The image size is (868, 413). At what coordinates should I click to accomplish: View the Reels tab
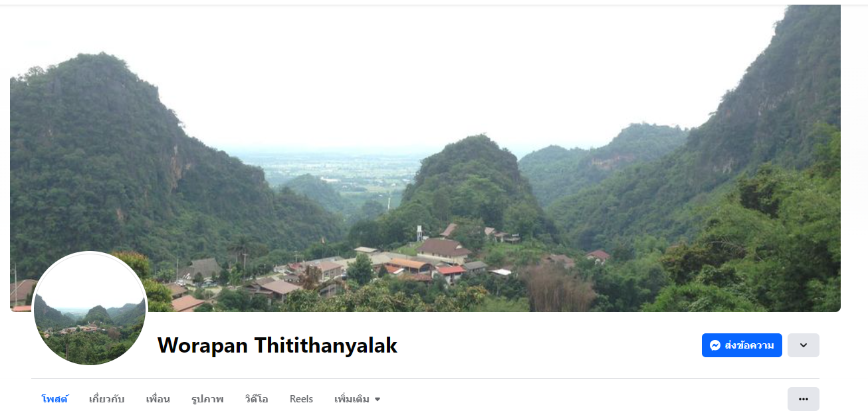(x=301, y=399)
